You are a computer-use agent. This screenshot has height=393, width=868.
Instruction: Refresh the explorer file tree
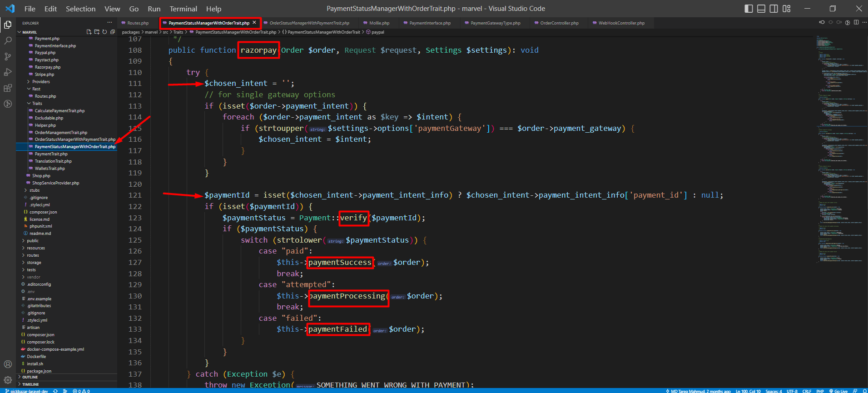104,32
